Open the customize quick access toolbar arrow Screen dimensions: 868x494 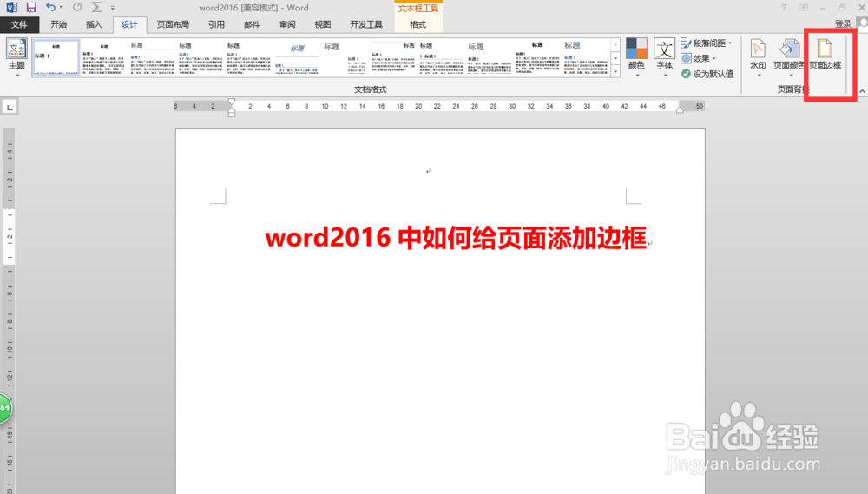tap(112, 8)
